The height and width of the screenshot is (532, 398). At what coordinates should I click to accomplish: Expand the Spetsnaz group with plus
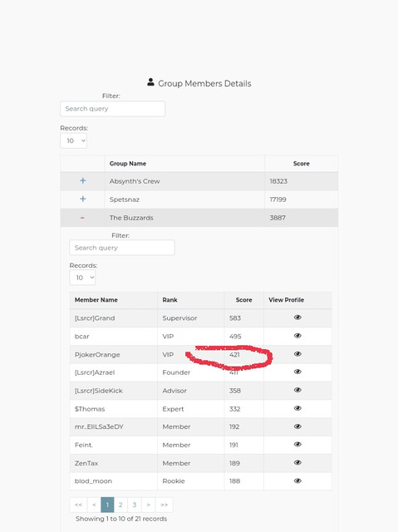pyautogui.click(x=83, y=199)
